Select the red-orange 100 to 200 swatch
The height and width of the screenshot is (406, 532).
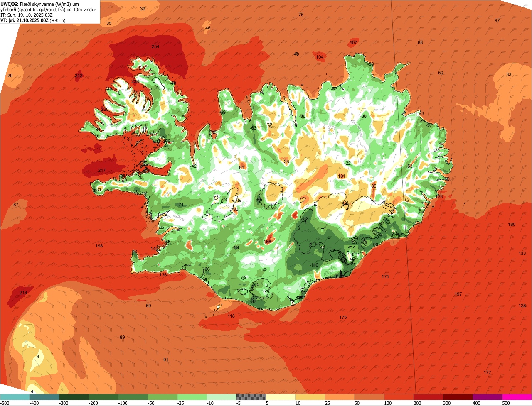click(x=399, y=397)
